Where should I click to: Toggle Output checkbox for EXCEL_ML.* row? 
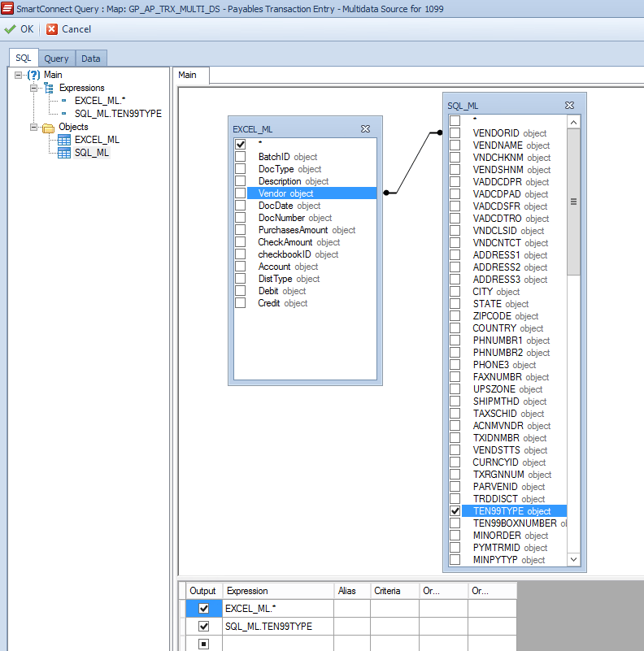(x=203, y=608)
